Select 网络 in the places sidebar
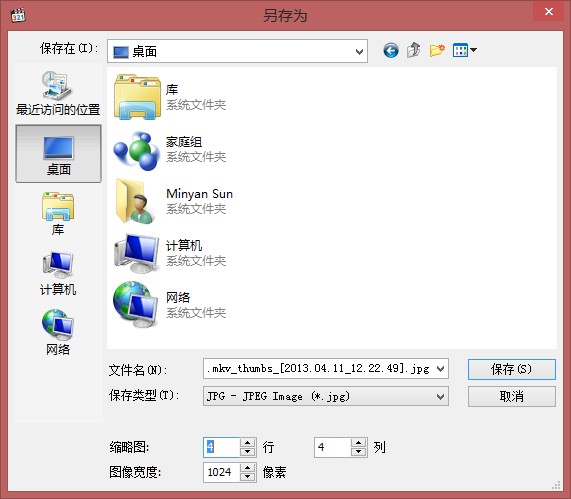The image size is (571, 499). point(58,333)
